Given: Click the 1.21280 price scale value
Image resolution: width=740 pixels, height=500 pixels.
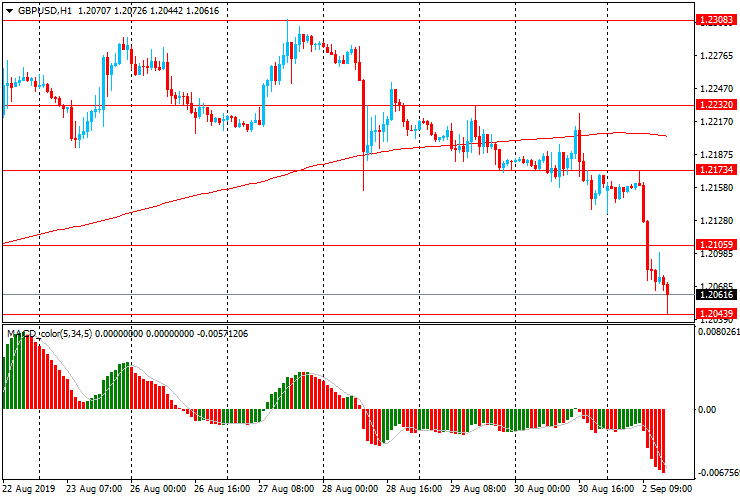Looking at the screenshot, I should [717, 221].
